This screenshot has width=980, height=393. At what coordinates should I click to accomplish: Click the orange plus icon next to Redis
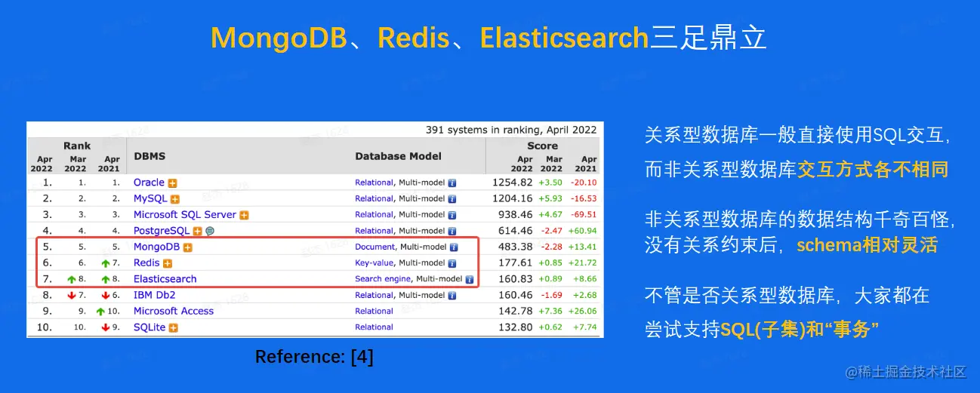pyautogui.click(x=168, y=263)
